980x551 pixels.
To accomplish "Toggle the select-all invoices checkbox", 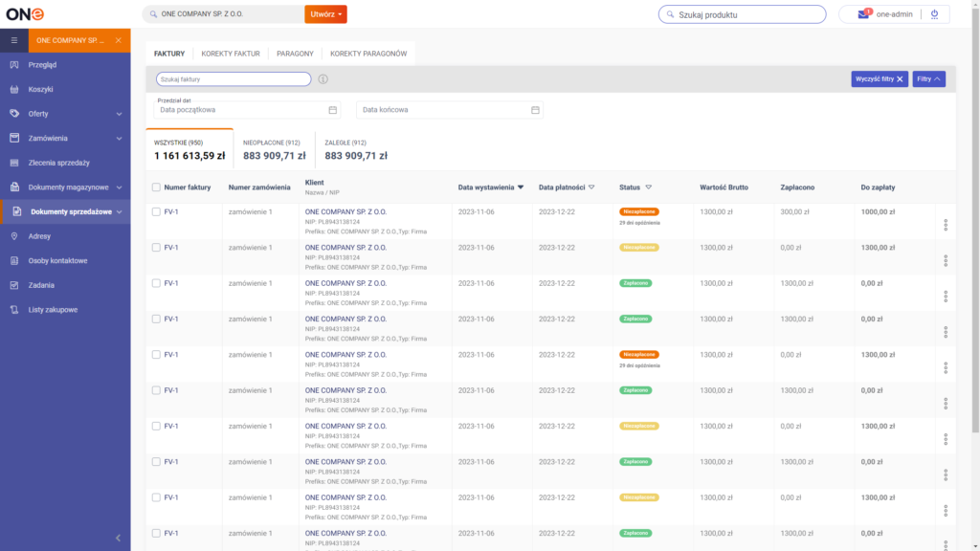I will 156,187.
